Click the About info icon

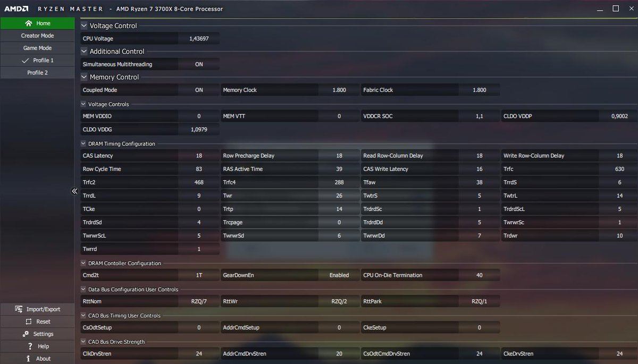click(x=28, y=359)
